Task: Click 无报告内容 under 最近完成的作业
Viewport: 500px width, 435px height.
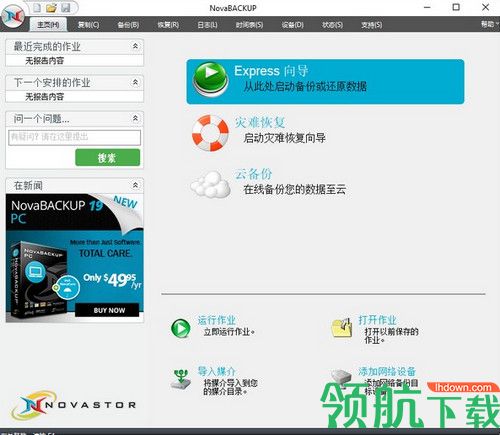Action: 44,61
